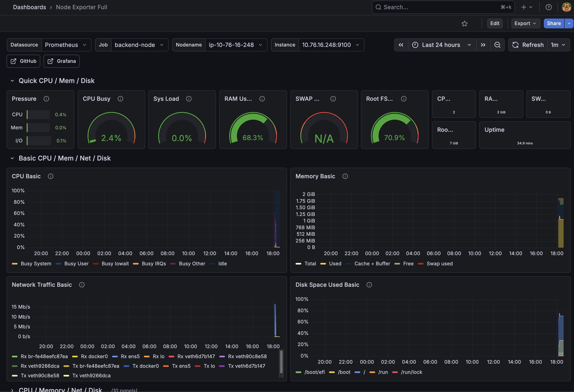Shift time range backward with double-left arrows
The height and width of the screenshot is (392, 574).
point(401,45)
